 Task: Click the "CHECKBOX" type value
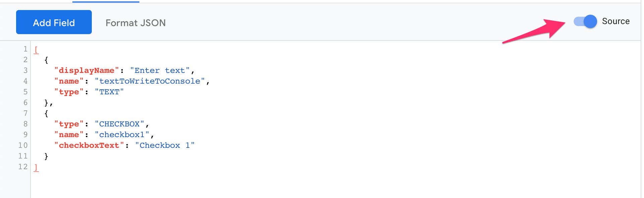tap(119, 124)
